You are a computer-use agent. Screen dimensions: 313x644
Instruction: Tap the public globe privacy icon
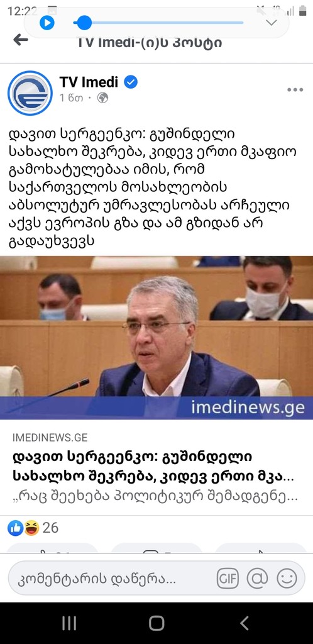[x=102, y=98]
